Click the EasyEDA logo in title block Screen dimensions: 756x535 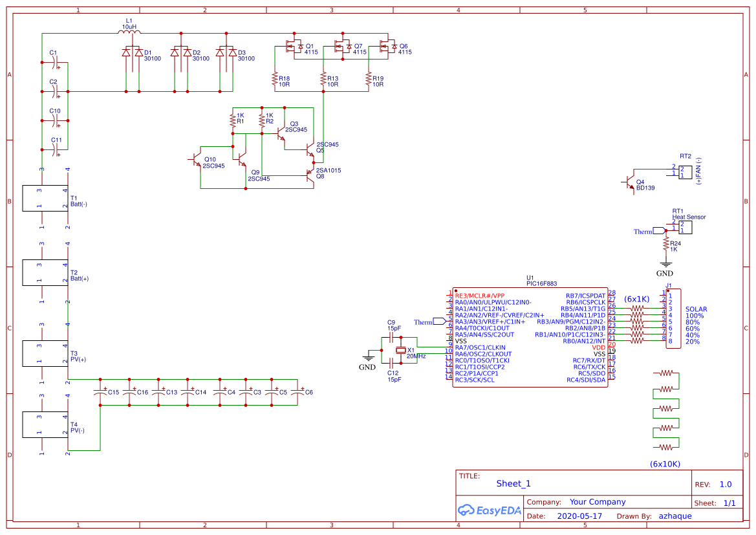(490, 510)
